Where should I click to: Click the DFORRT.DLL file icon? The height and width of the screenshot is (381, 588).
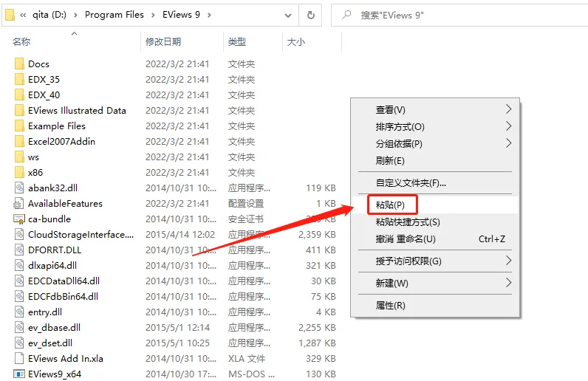point(19,250)
